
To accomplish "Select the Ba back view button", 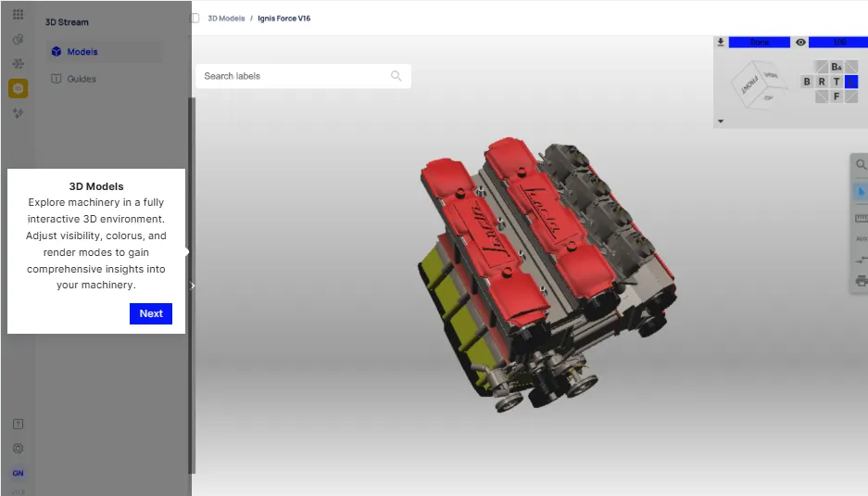I will [x=837, y=67].
